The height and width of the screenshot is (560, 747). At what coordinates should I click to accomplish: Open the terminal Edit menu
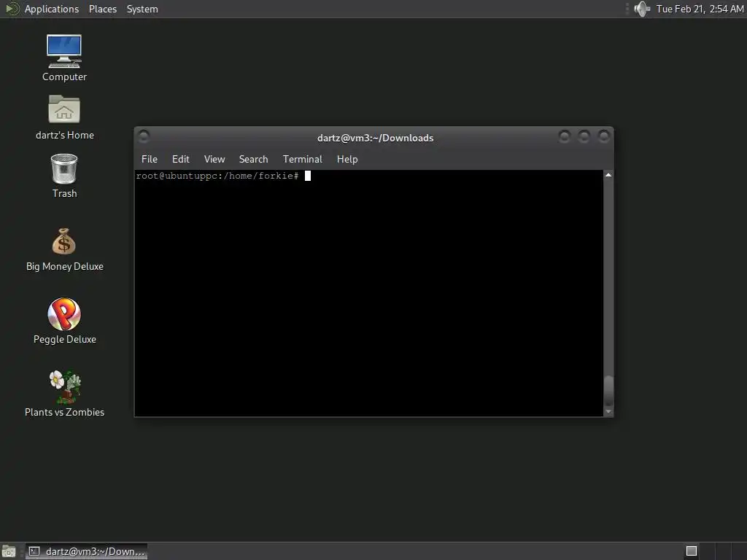pyautogui.click(x=181, y=159)
